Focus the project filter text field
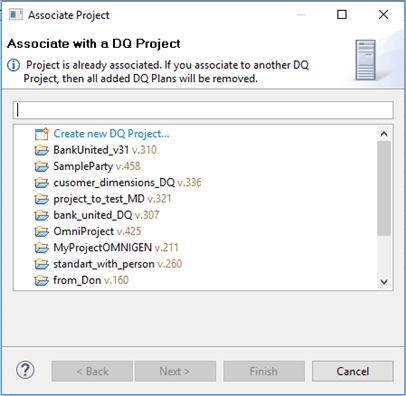Image resolution: width=406 pixels, height=396 pixels. click(203, 110)
